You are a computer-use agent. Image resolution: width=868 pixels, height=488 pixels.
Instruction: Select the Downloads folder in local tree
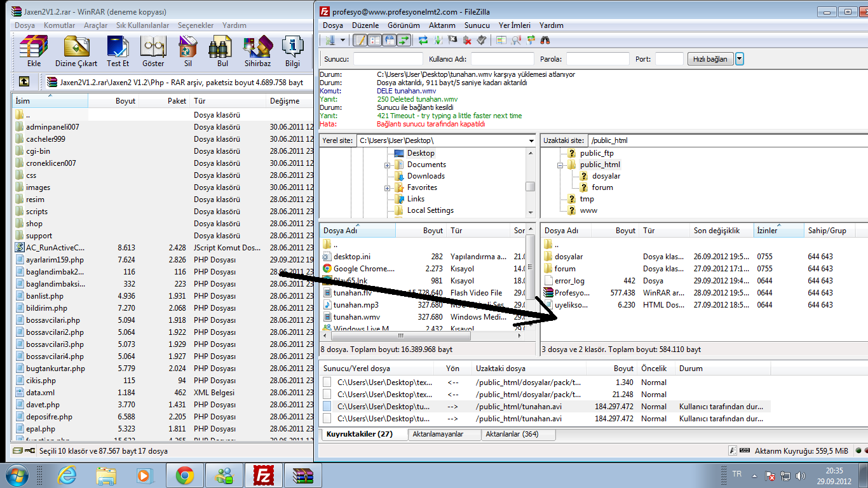tap(426, 176)
